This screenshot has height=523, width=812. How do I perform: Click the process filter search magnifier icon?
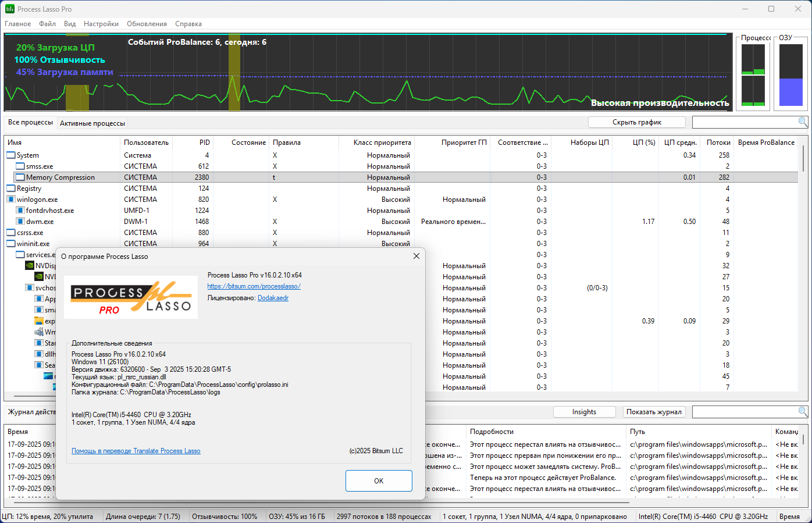click(803, 122)
